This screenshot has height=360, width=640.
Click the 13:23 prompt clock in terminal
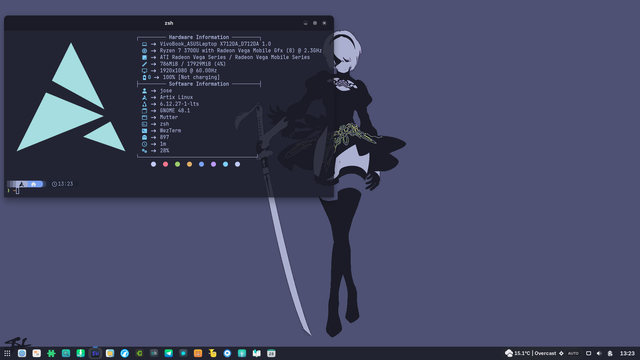coord(62,184)
